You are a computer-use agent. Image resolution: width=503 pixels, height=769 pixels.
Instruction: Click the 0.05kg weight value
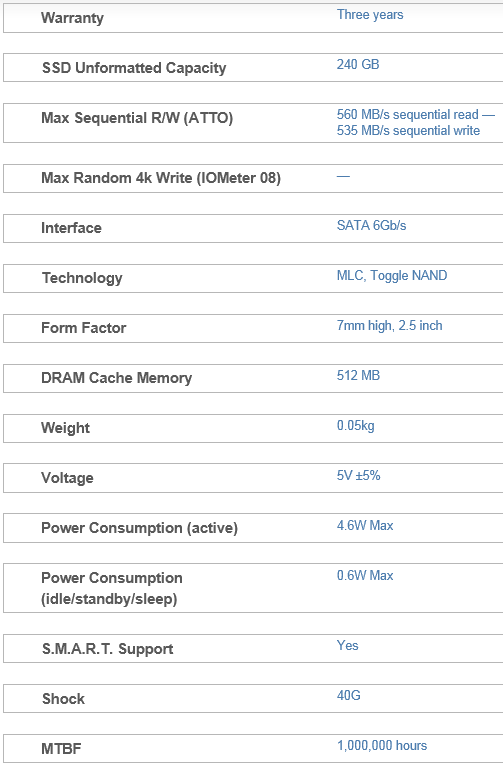pyautogui.click(x=355, y=426)
